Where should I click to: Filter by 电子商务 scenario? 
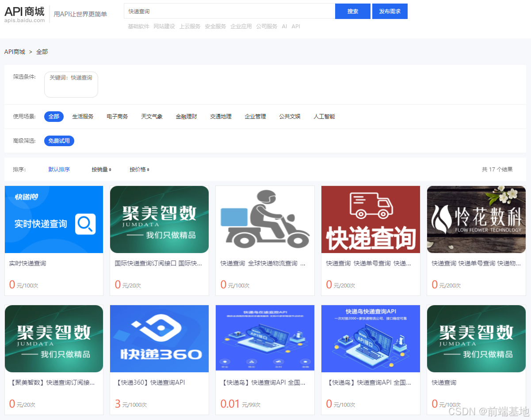118,117
